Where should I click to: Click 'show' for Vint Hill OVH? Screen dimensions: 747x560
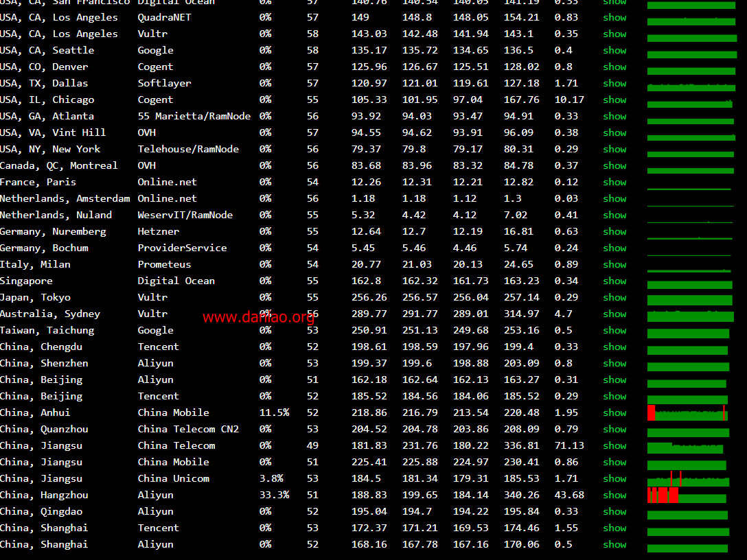(614, 133)
